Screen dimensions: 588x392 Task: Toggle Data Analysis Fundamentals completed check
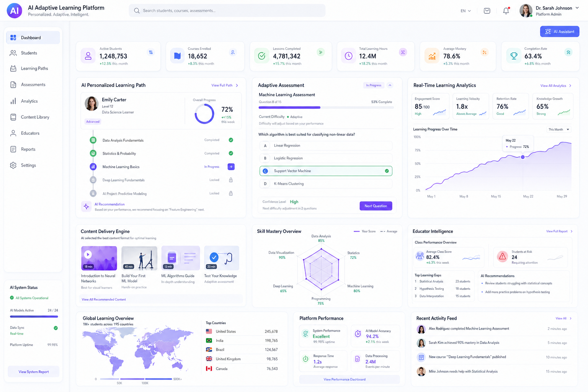pyautogui.click(x=231, y=140)
